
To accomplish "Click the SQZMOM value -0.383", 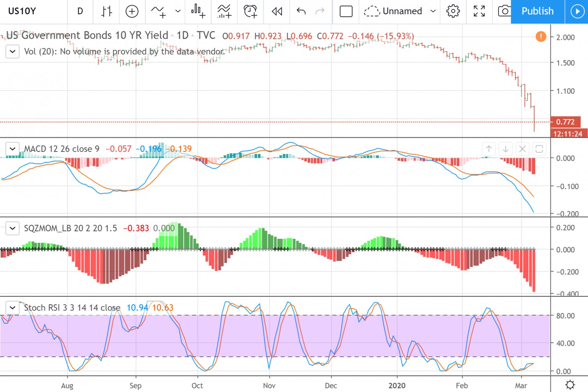I will tap(136, 228).
